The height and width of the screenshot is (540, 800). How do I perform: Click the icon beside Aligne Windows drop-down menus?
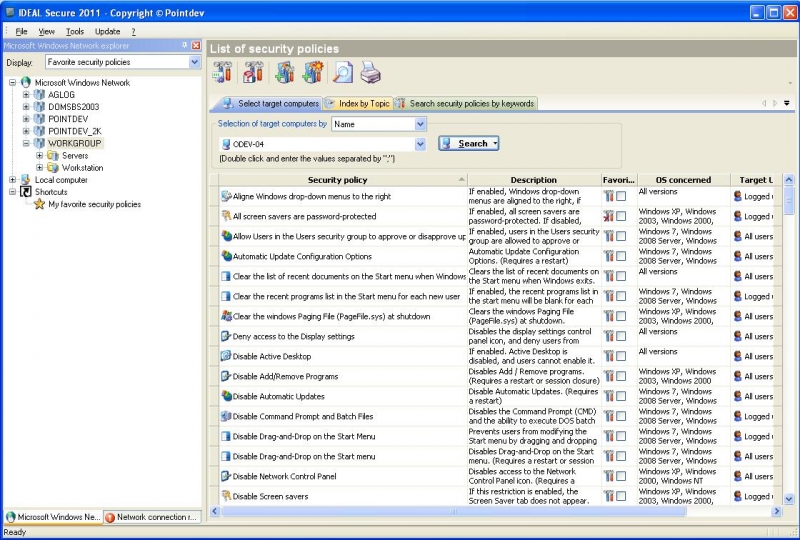[x=227, y=196]
